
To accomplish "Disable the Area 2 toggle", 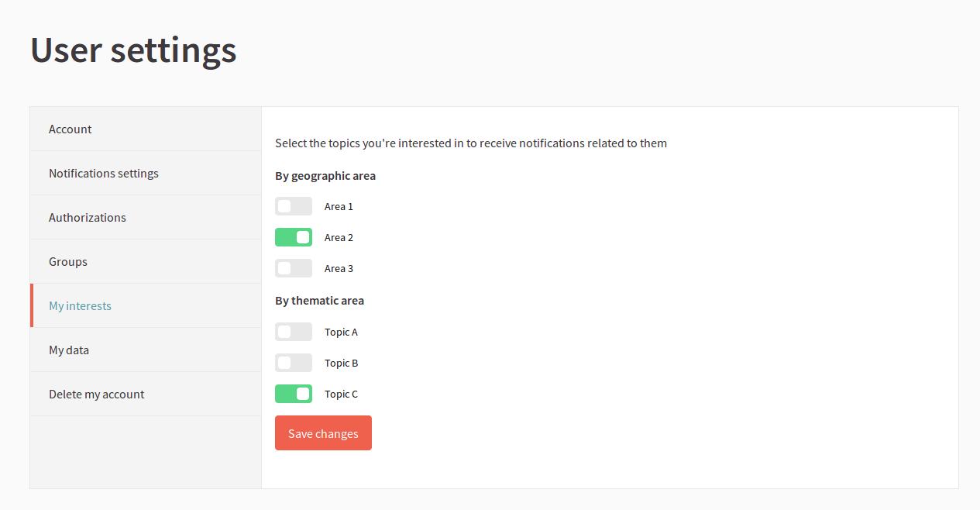I will pos(294,237).
